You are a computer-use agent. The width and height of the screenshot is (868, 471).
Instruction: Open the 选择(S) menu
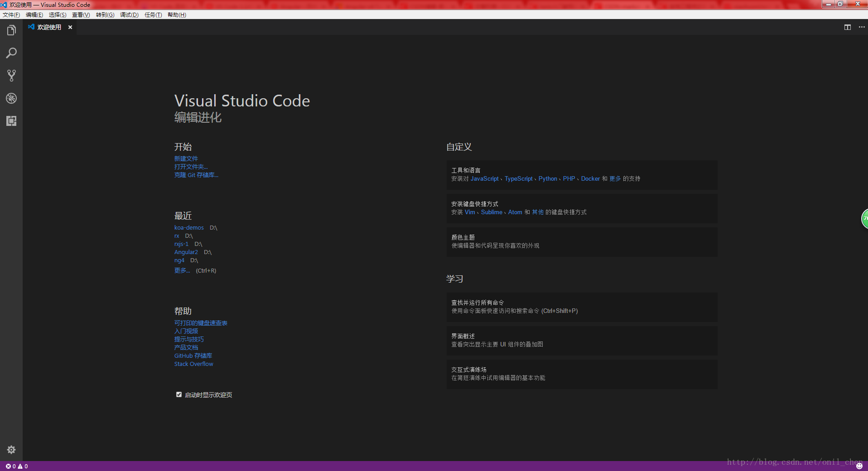click(58, 15)
